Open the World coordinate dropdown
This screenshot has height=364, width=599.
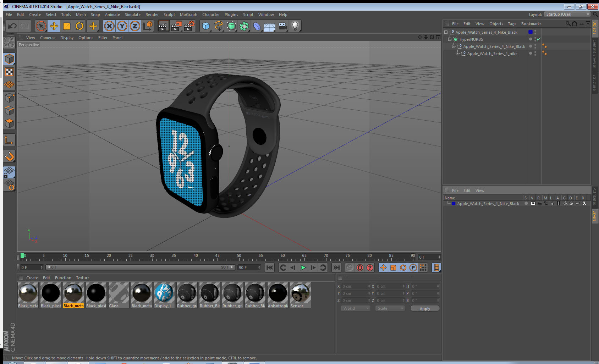[356, 308]
